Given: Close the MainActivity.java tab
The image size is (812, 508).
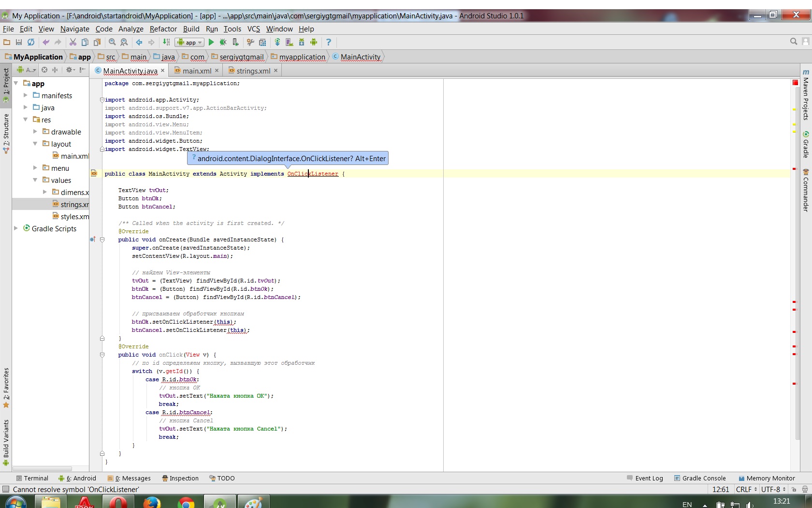Looking at the screenshot, I should pyautogui.click(x=163, y=71).
